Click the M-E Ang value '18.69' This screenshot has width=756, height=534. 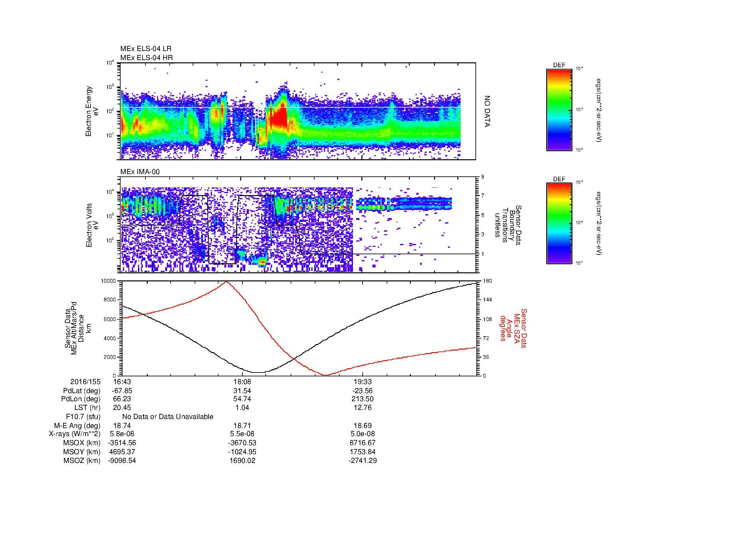(363, 426)
